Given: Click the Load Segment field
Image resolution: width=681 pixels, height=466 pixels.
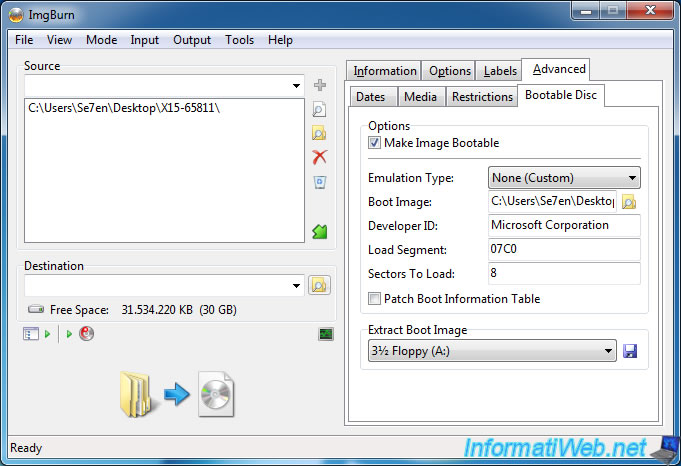Looking at the screenshot, I should 564,249.
